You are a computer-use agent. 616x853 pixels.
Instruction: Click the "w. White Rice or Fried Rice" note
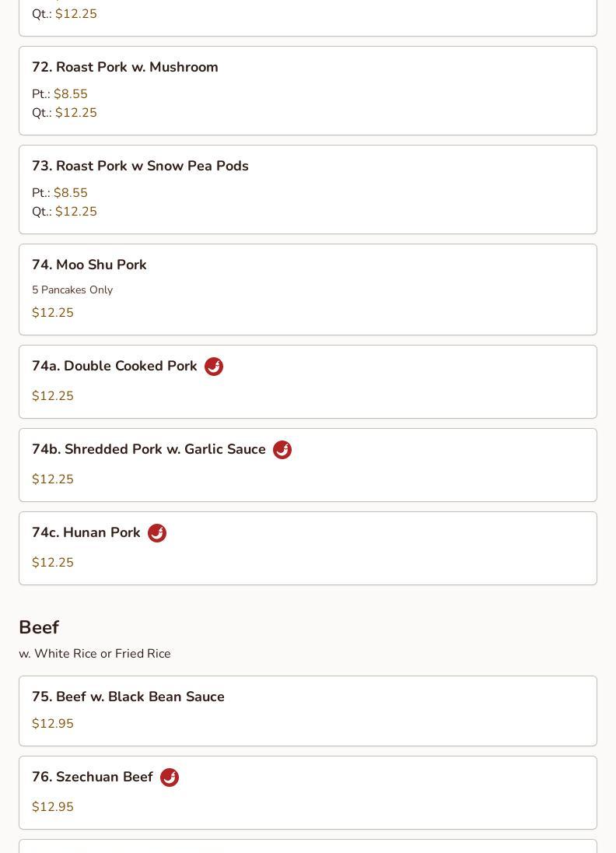[x=95, y=654]
